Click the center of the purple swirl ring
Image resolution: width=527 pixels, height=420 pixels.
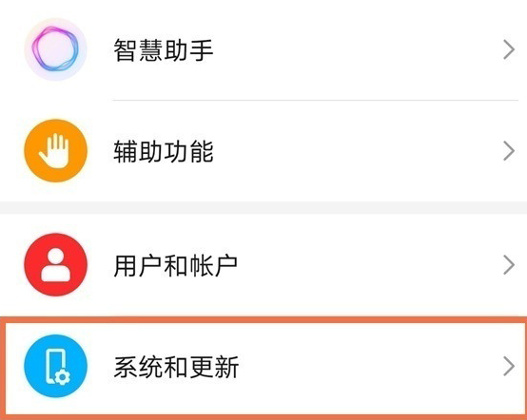coord(55,49)
